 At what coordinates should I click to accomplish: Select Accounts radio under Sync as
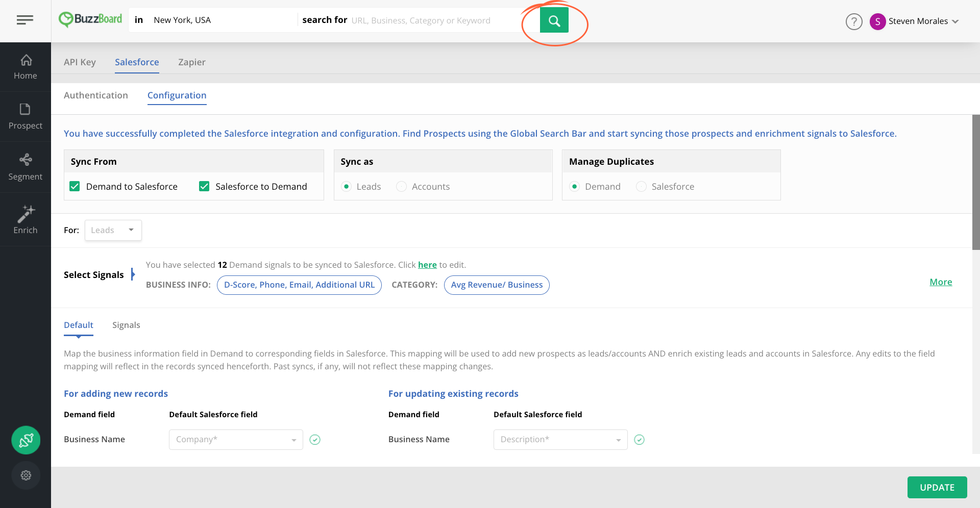tap(402, 187)
